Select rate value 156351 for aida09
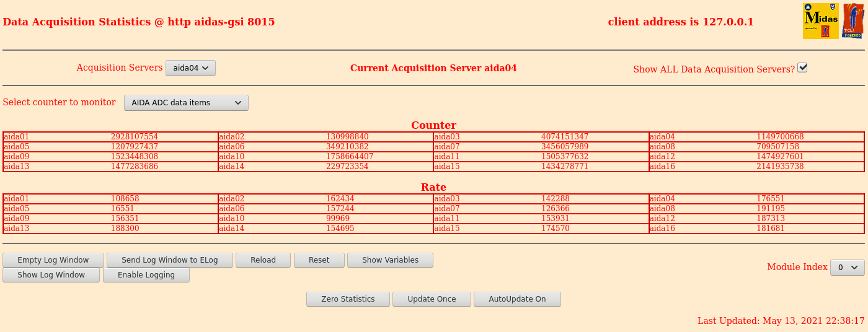The height and width of the screenshot is (332, 868). [x=125, y=219]
